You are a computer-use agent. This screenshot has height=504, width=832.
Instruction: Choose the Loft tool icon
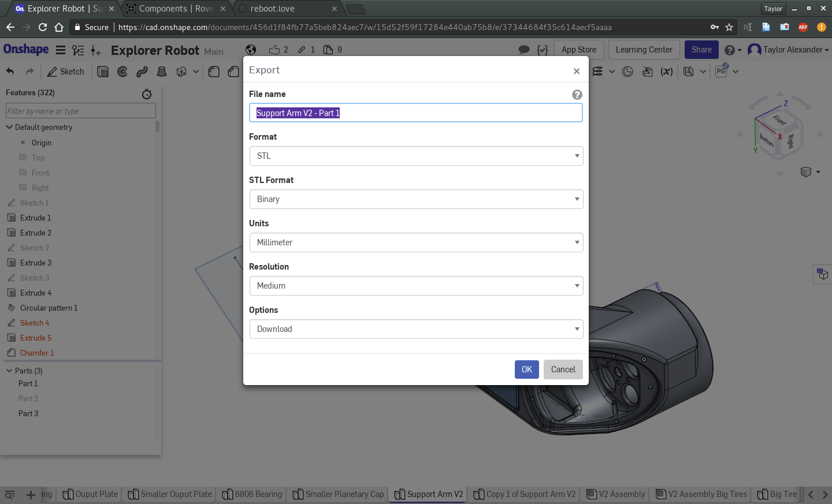pyautogui.click(x=162, y=72)
